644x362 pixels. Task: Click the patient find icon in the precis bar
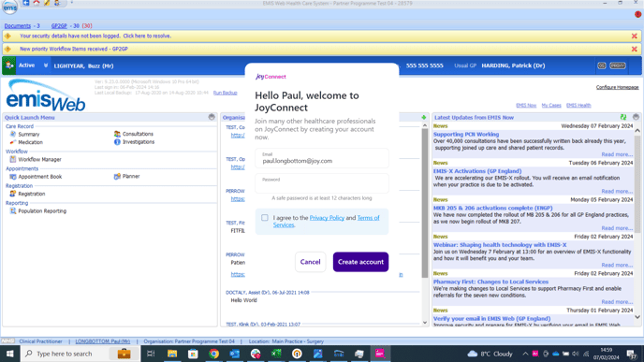9,65
